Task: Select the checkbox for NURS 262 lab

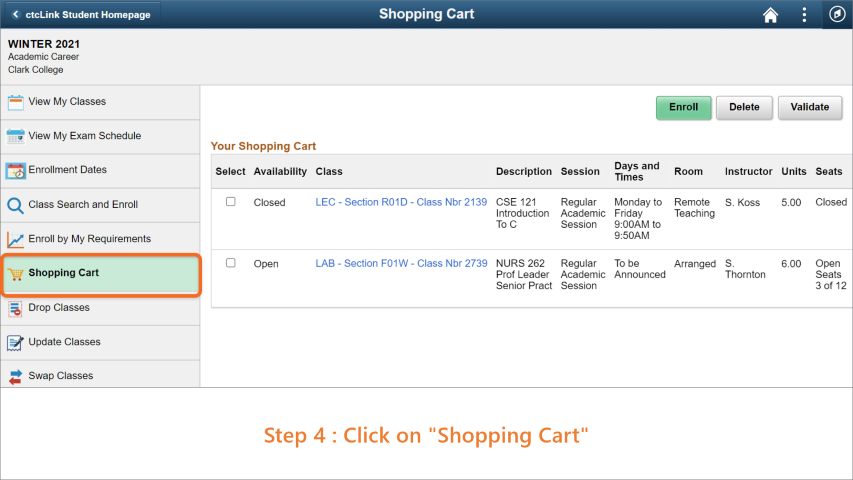Action: click(x=231, y=263)
